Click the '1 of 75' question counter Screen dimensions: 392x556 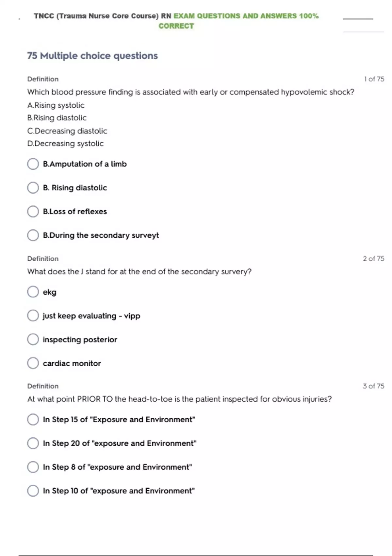click(374, 79)
